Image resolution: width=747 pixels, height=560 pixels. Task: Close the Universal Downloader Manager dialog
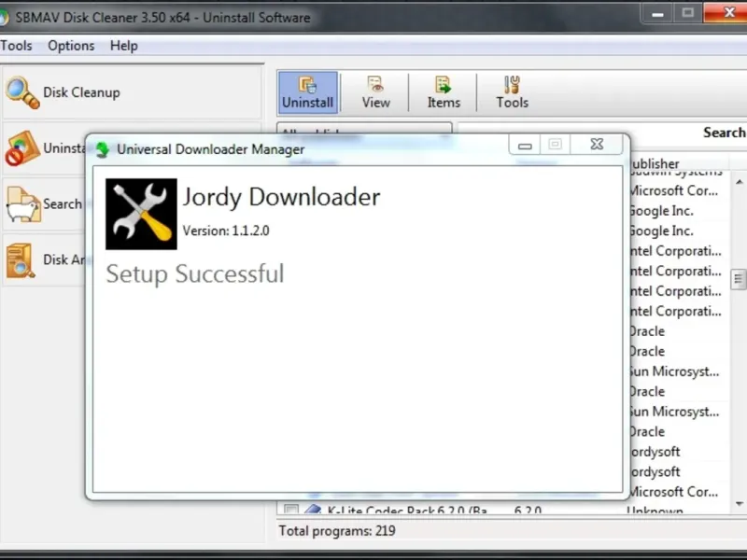(x=597, y=145)
